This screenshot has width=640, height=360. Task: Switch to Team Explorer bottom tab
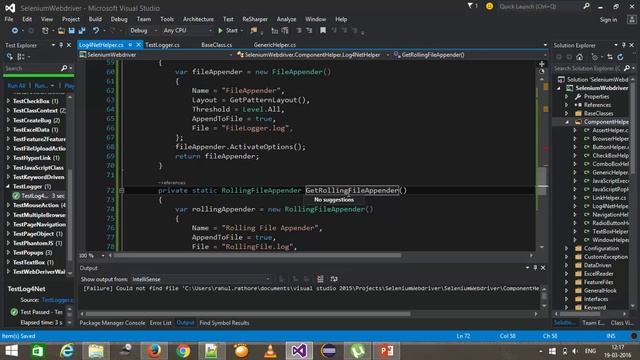click(593, 323)
